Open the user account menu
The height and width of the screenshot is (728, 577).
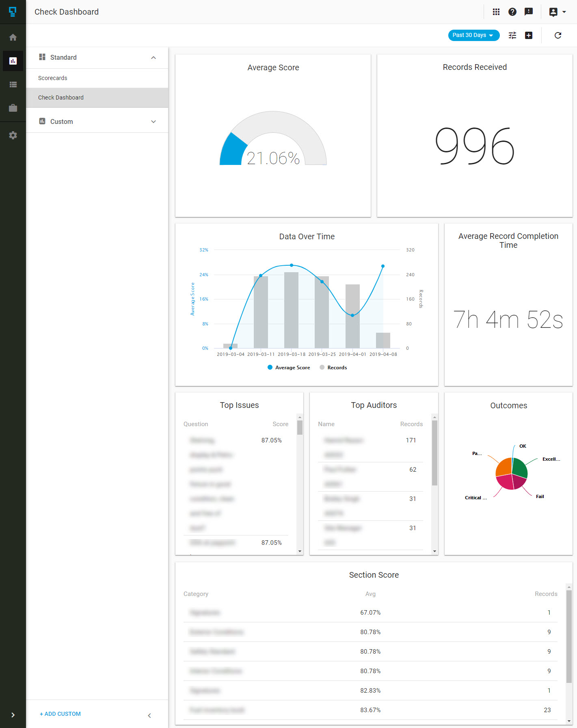tap(558, 12)
